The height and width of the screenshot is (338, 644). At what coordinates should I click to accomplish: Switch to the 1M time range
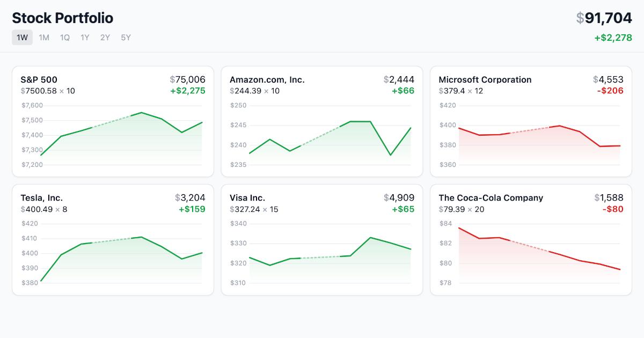44,38
